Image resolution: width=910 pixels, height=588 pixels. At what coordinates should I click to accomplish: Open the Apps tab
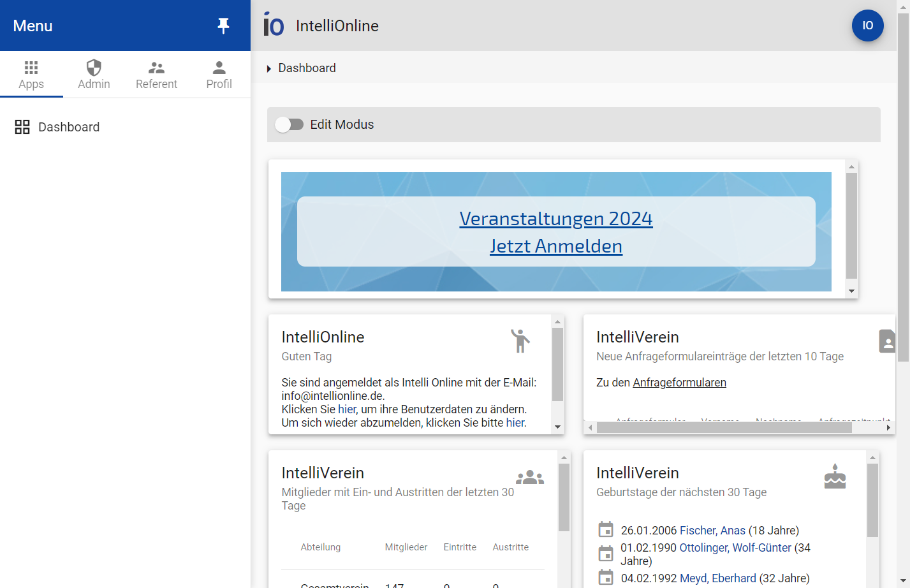click(31, 75)
